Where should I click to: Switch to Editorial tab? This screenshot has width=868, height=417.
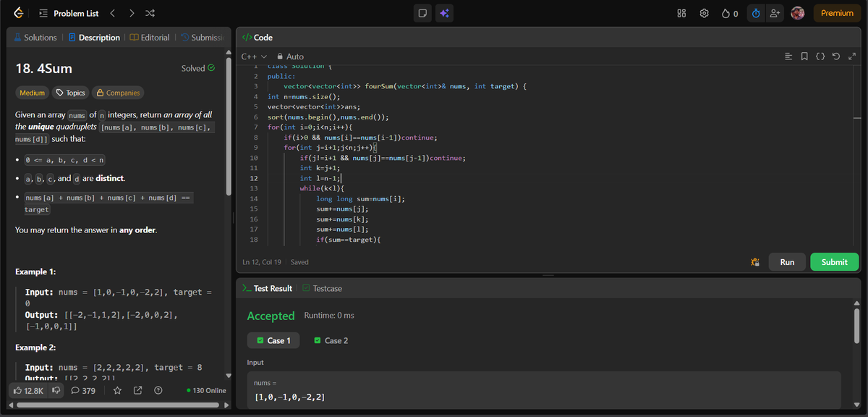150,38
